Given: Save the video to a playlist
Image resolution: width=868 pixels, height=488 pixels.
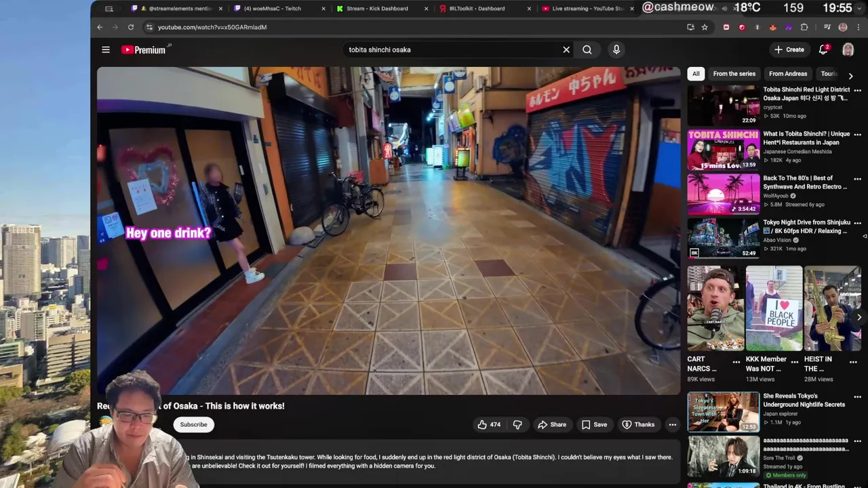Looking at the screenshot, I should point(594,424).
